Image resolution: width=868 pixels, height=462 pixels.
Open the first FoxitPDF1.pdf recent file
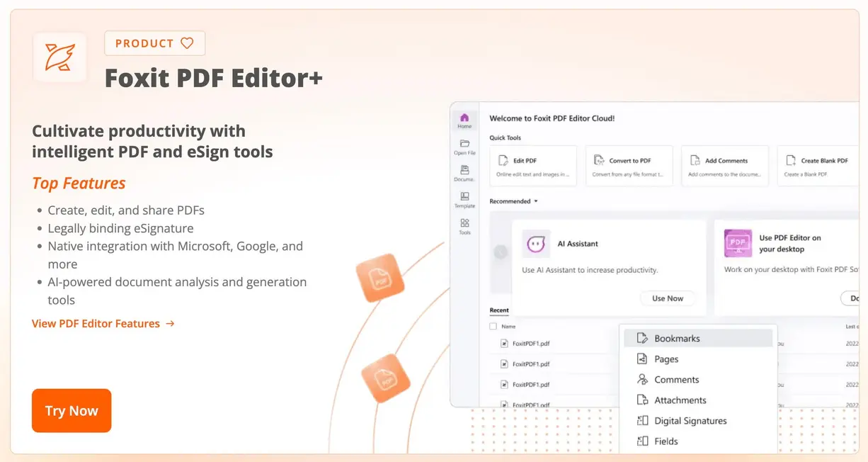point(535,343)
